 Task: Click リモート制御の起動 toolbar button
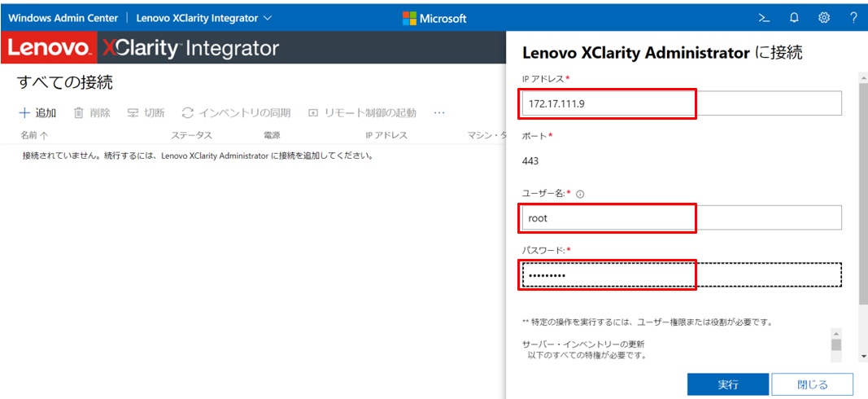[362, 113]
